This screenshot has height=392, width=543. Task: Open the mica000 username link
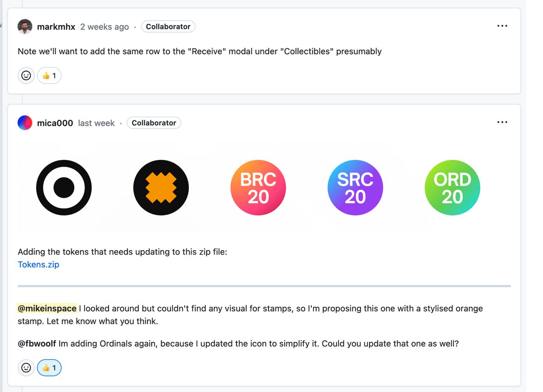pos(55,123)
